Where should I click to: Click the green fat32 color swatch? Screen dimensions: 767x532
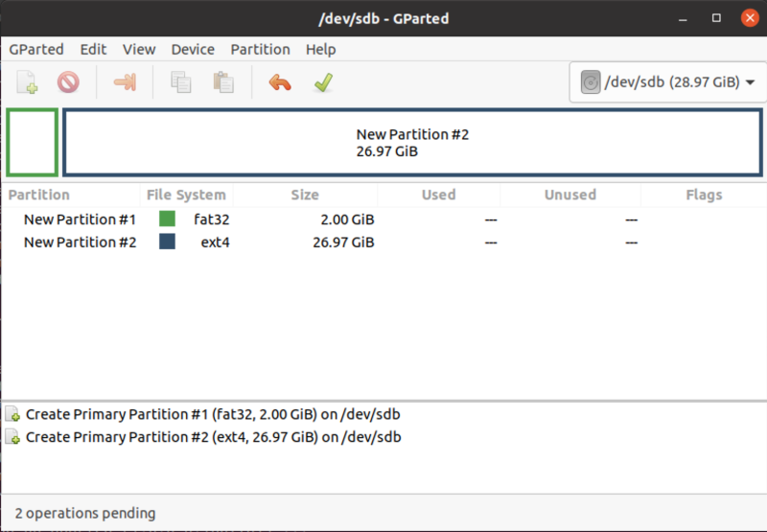pyautogui.click(x=167, y=219)
